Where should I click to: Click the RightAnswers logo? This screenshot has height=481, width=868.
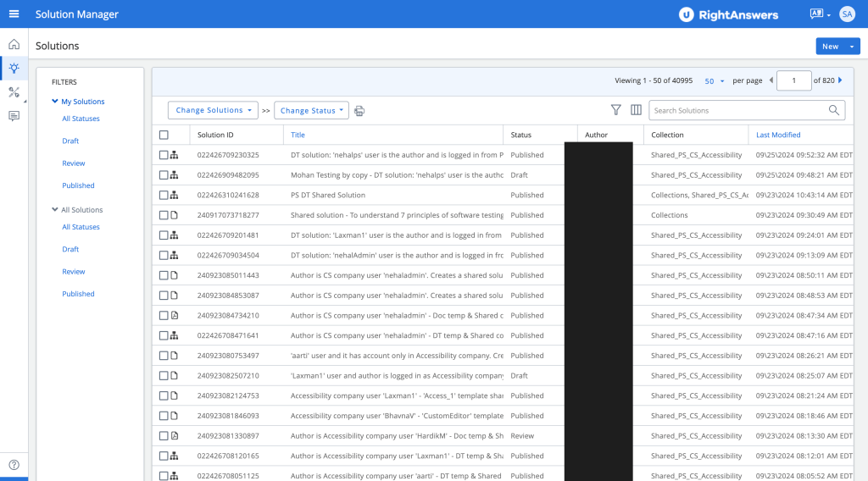(x=728, y=15)
